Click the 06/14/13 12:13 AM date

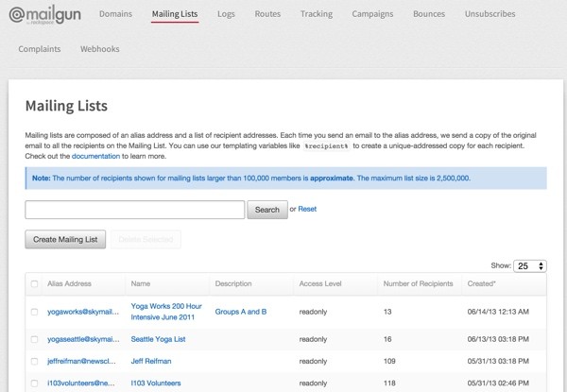coord(498,312)
